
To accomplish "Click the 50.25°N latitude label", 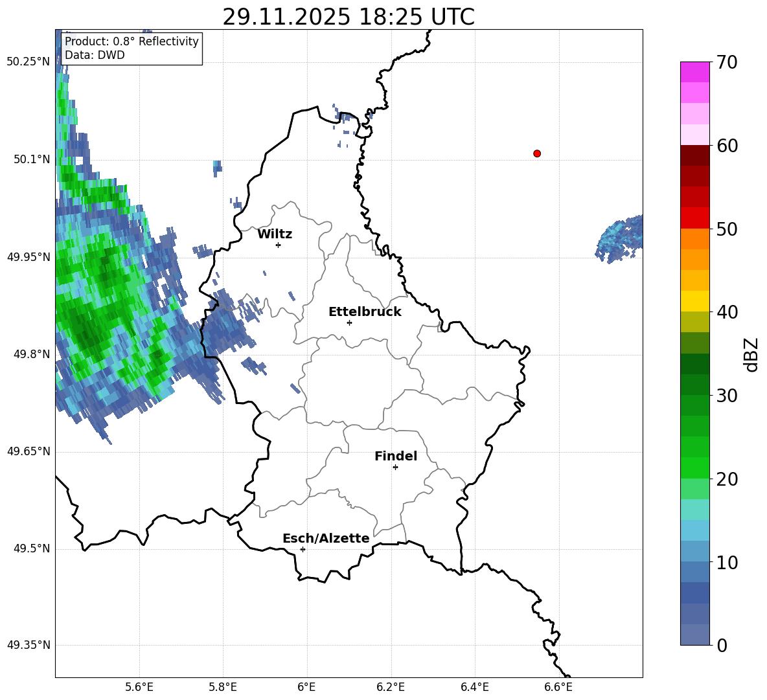I will (29, 62).
